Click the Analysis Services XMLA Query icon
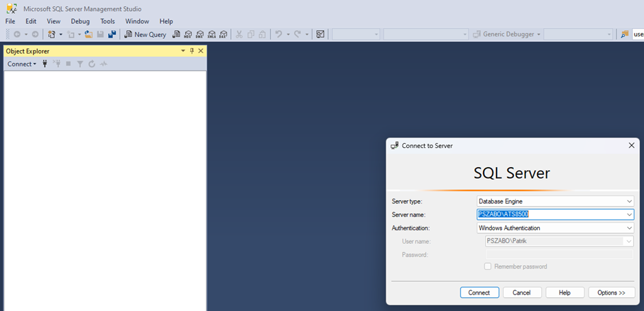 (x=212, y=34)
